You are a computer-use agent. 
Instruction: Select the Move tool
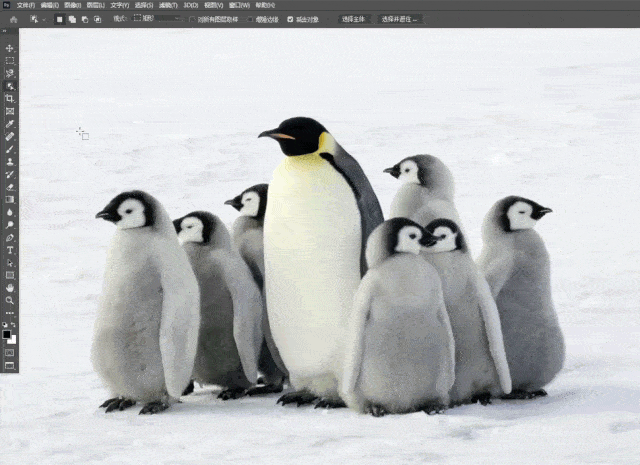point(9,48)
